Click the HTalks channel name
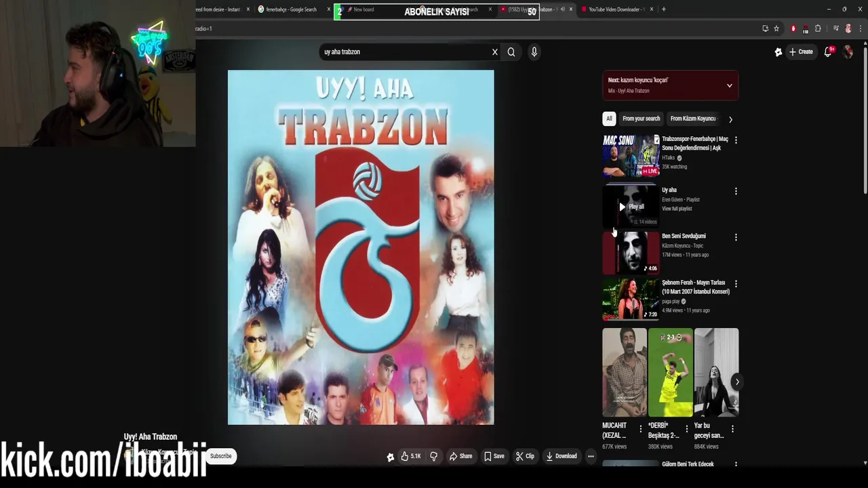Screen dimensions: 868x488 668,158
